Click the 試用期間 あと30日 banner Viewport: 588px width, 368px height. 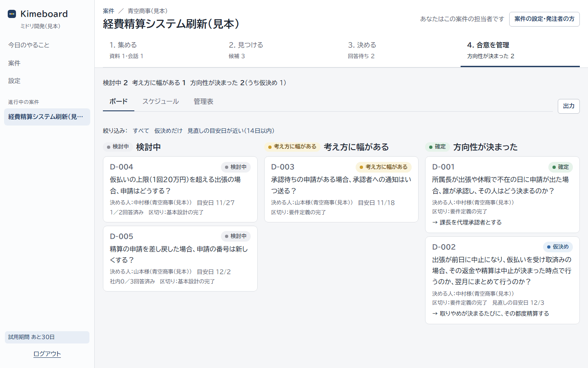(47, 337)
